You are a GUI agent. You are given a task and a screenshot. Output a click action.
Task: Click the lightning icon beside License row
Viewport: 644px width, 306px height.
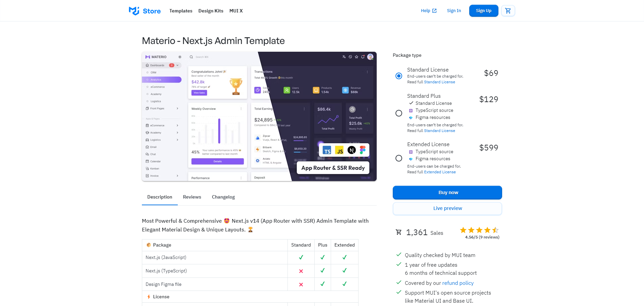(x=149, y=297)
